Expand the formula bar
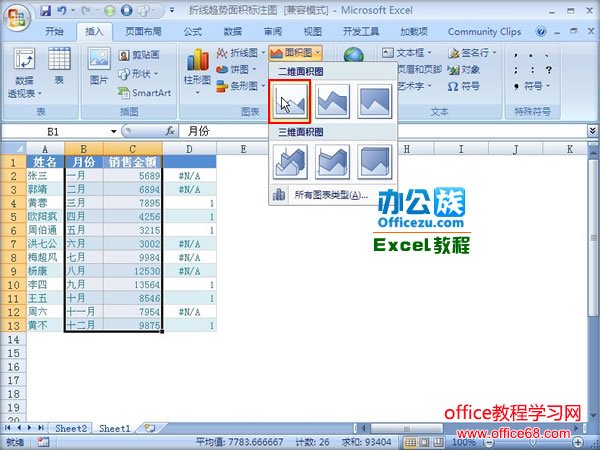This screenshot has width=600, height=450. [592, 131]
